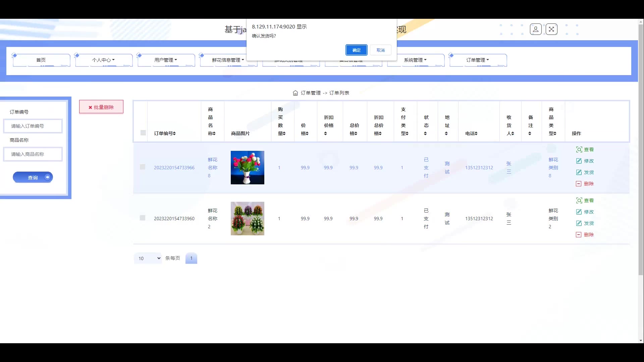Screen dimensions: 644x362
Task: Toggle the select-all checkbox in the table header
Action: pos(143,133)
